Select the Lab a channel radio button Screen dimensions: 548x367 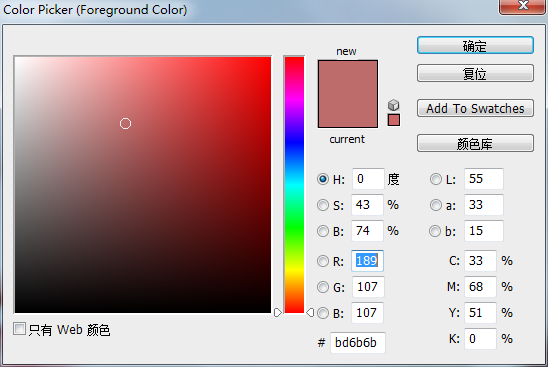point(435,205)
